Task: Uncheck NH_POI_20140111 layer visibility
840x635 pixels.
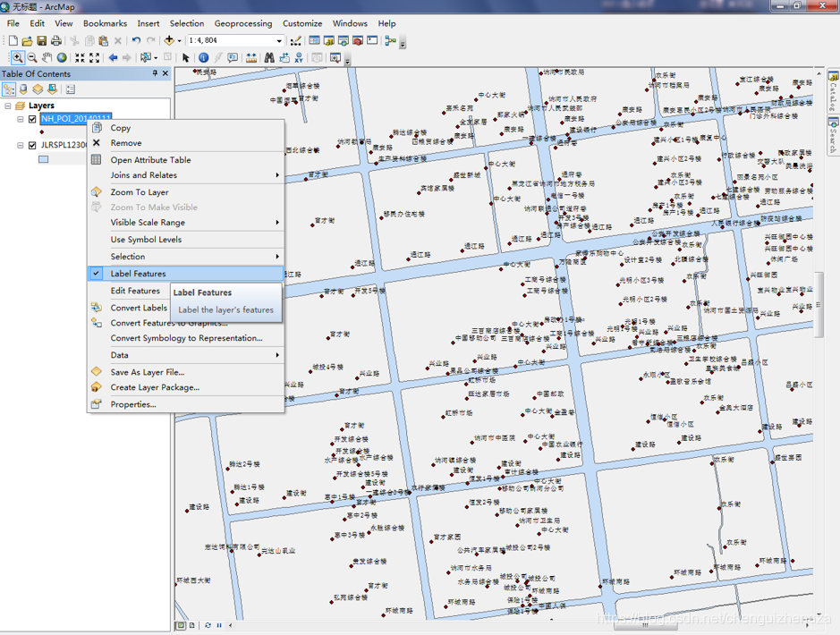Action: tap(32, 119)
